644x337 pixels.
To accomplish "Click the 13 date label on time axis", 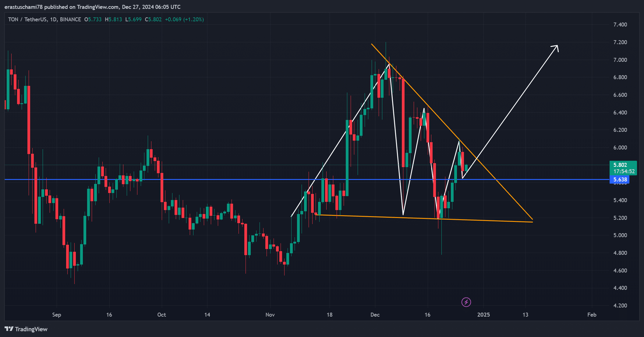I will tap(525, 315).
